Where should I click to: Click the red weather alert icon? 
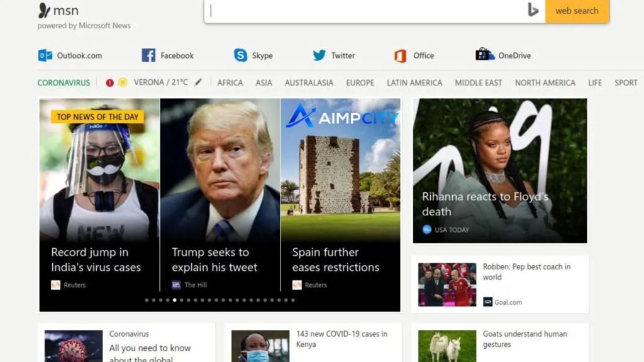point(109,82)
